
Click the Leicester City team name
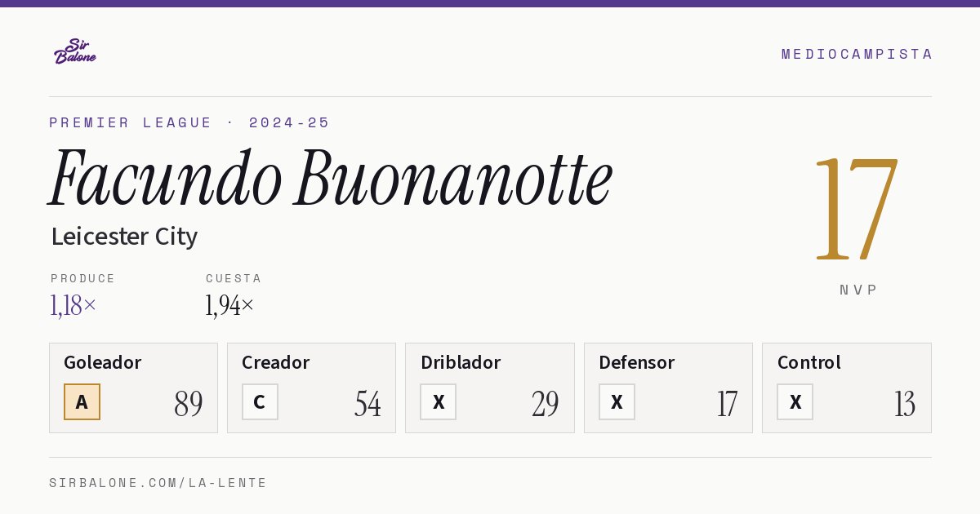tap(124, 237)
